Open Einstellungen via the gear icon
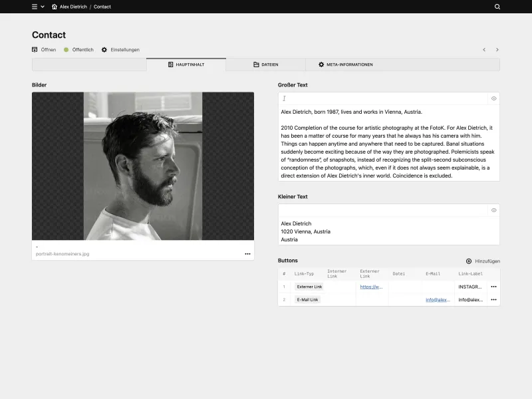The width and height of the screenshot is (532, 399). [x=103, y=49]
